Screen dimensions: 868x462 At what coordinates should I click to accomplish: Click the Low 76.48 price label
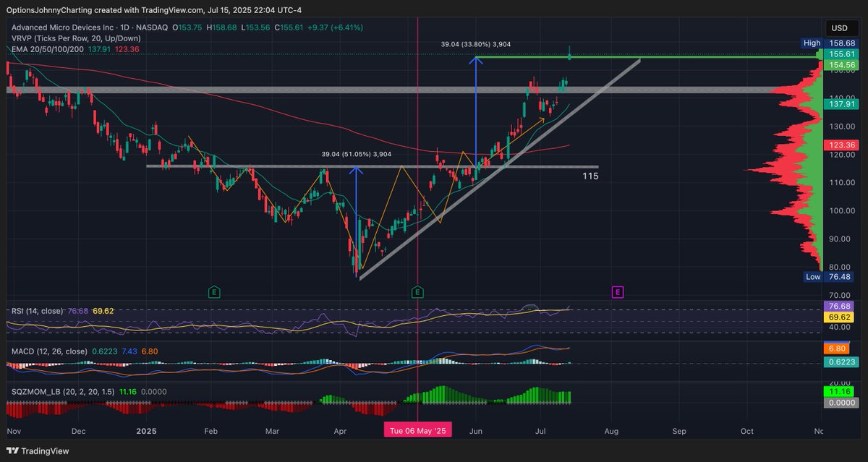pos(830,278)
